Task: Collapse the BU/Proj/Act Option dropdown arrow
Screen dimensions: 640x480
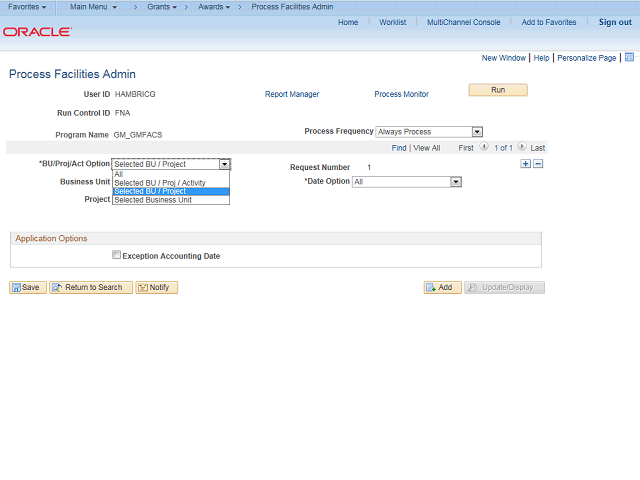Action: [x=224, y=164]
